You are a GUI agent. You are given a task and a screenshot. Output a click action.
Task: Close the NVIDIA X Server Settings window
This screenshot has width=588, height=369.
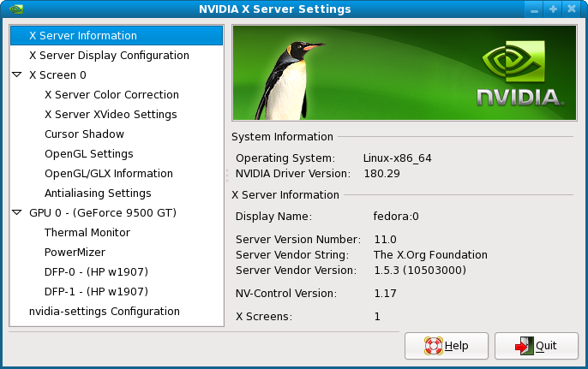click(x=572, y=9)
